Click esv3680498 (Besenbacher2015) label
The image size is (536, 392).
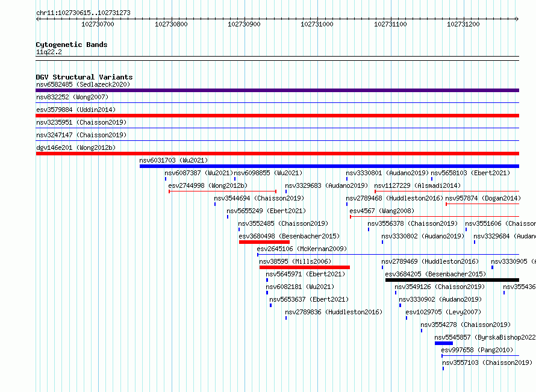pyautogui.click(x=289, y=236)
